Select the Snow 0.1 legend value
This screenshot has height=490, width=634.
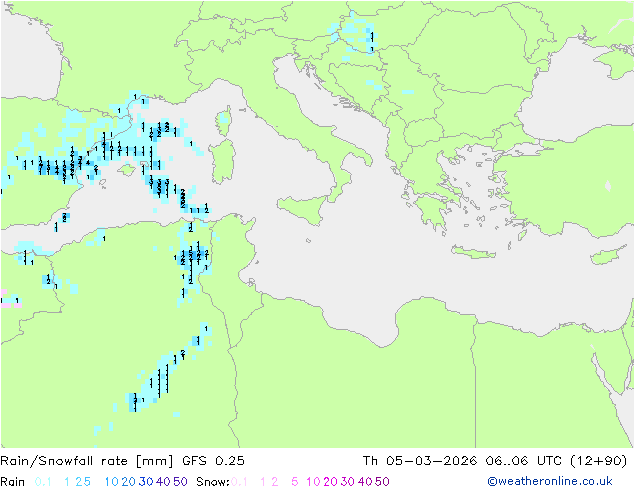(239, 482)
